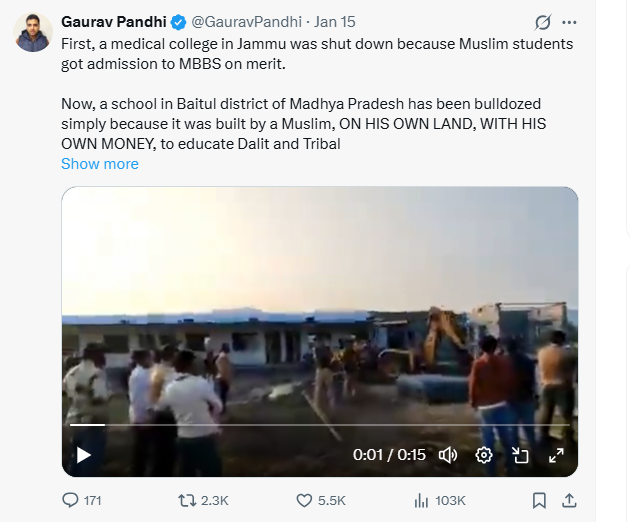
Task: View tweet analytics icon
Action: 421,500
